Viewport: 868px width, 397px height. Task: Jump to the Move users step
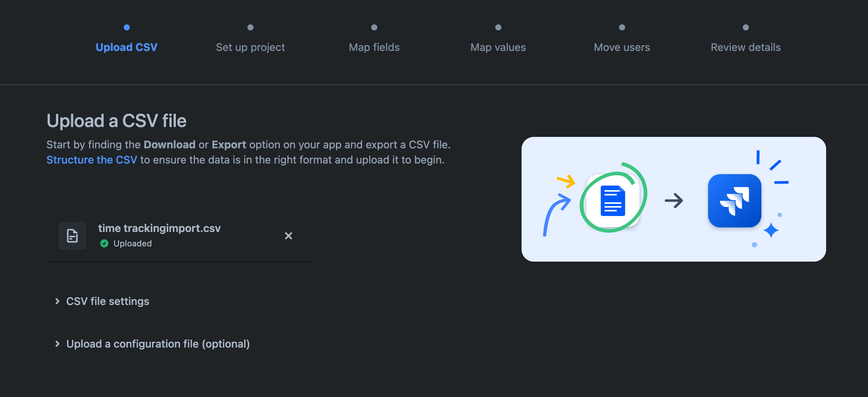[622, 47]
